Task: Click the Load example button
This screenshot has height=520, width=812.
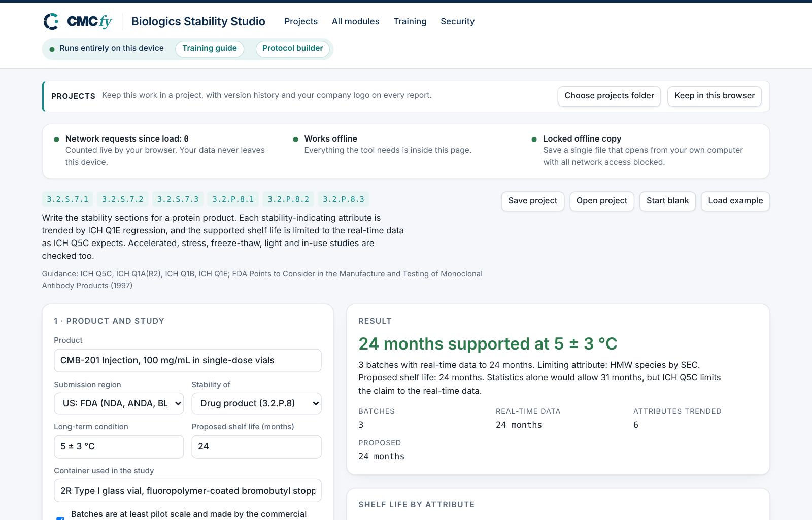Action: [735, 201]
